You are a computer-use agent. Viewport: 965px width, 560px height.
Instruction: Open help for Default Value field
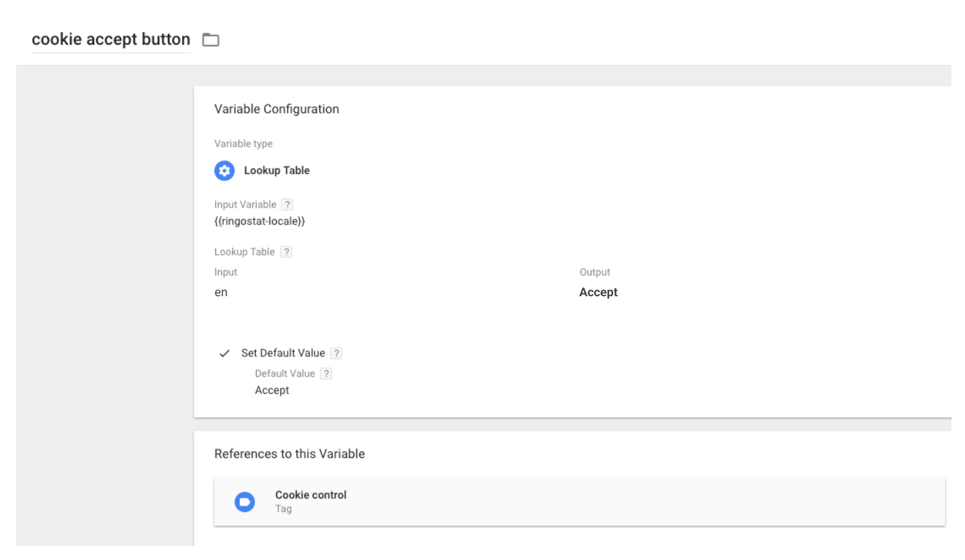pos(326,373)
